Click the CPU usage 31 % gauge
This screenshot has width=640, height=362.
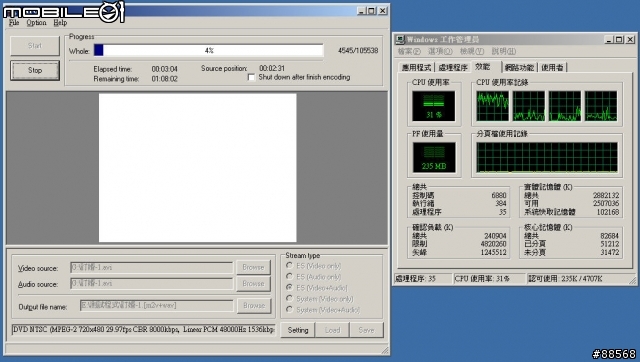[433, 106]
